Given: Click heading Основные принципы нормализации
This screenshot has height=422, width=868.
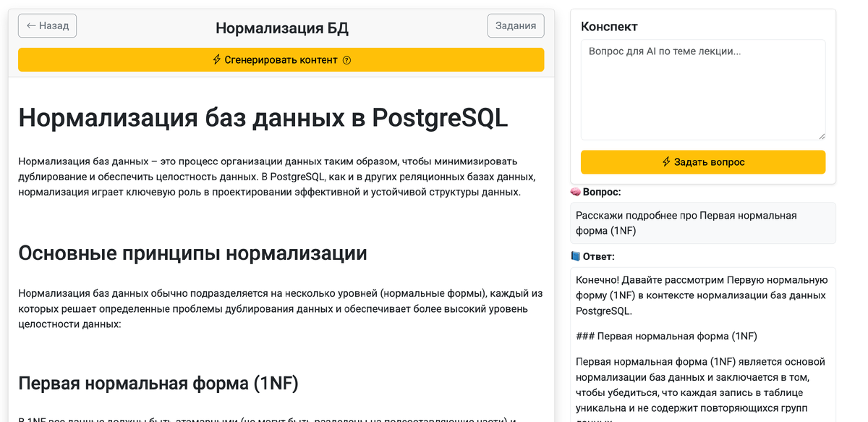Looking at the screenshot, I should (x=192, y=253).
